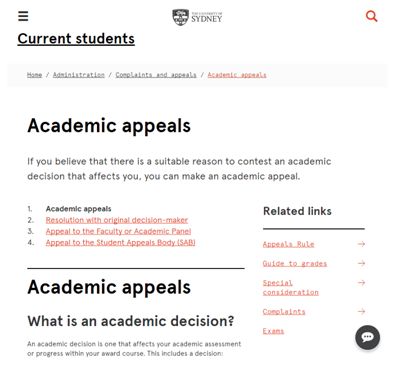Image resolution: width=413 pixels, height=374 pixels.
Task: Open the Guide to grades link
Action: [x=295, y=264]
